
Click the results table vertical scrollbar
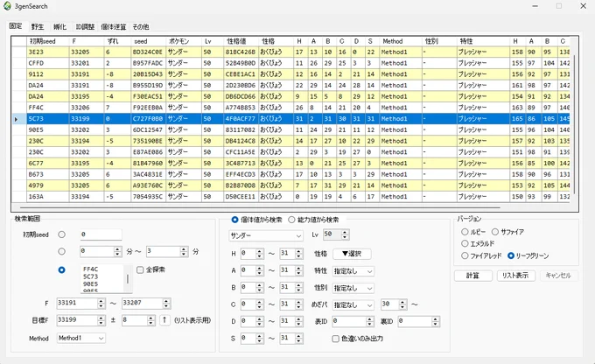[x=574, y=123]
